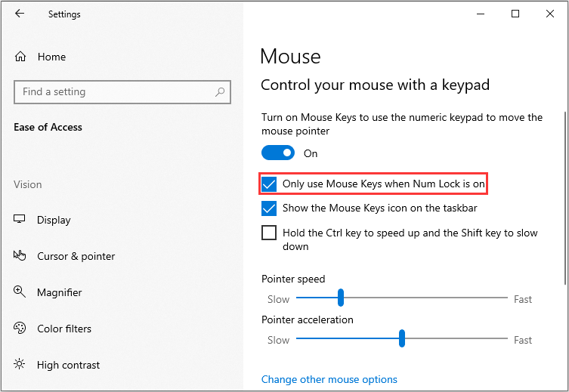Open the Cursor & pointer hand icon
The width and height of the screenshot is (569, 392).
[x=20, y=255]
